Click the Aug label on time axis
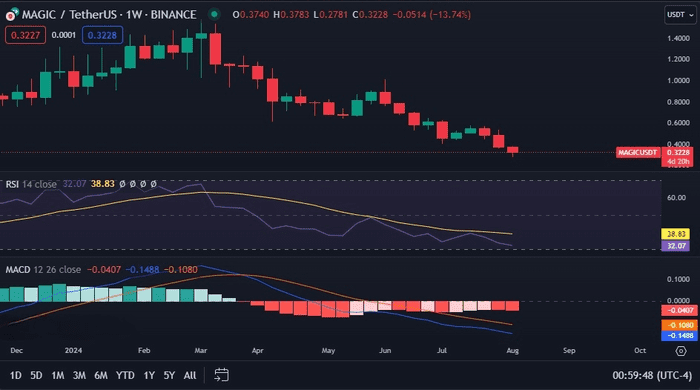 512,351
